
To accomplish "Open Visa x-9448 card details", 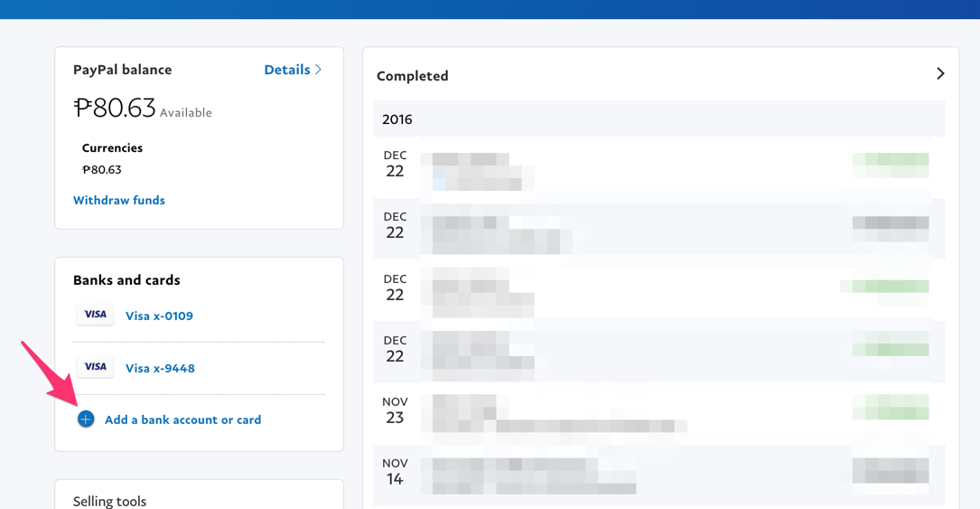I will coord(160,368).
